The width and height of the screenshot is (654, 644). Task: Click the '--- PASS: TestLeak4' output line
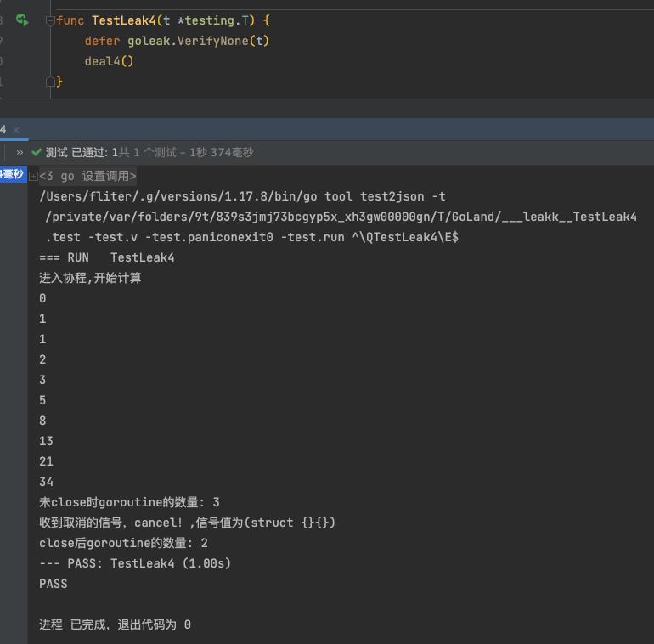click(x=135, y=563)
